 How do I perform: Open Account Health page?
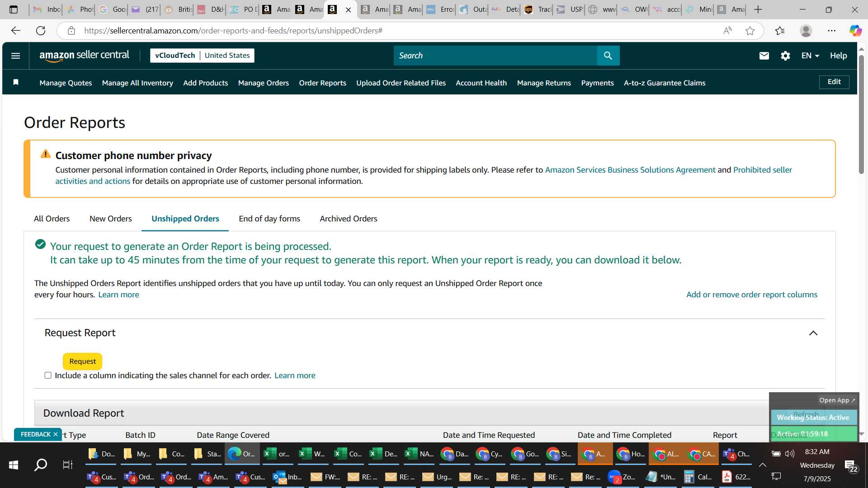(x=481, y=83)
